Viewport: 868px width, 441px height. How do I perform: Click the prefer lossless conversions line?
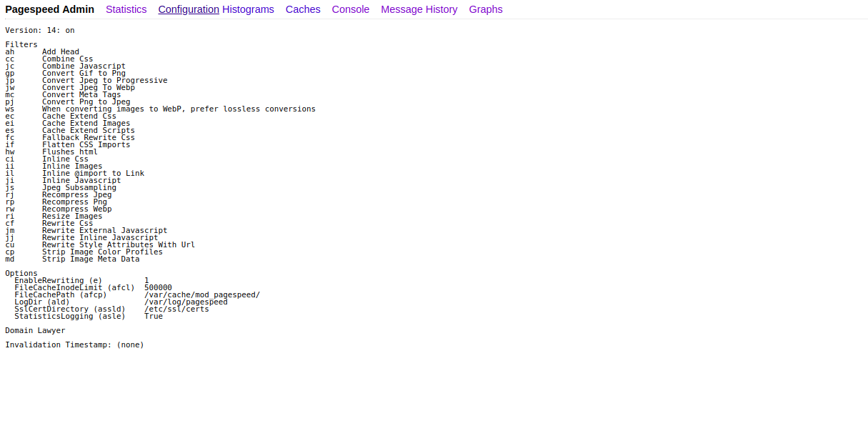pyautogui.click(x=160, y=109)
